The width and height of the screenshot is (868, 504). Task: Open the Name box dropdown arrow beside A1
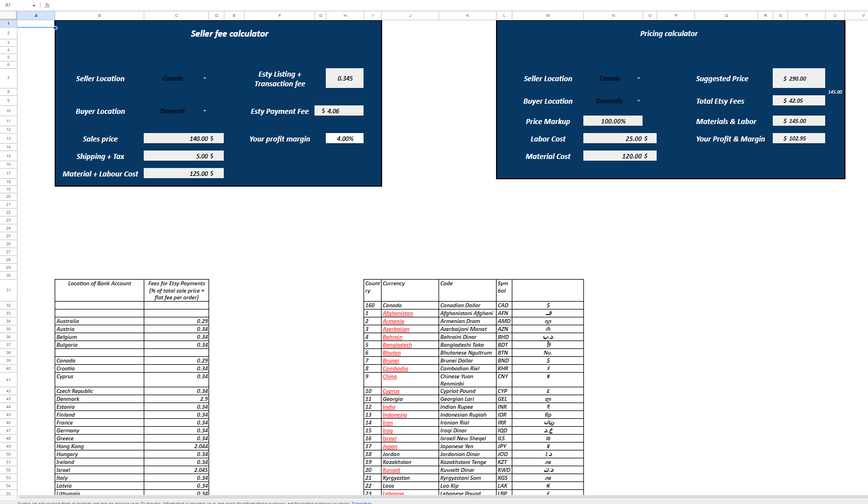34,5
